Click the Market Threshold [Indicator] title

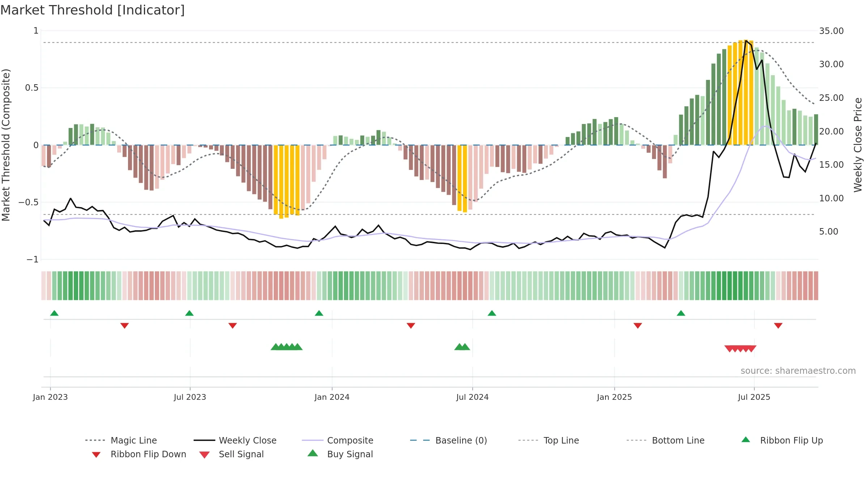pyautogui.click(x=93, y=10)
